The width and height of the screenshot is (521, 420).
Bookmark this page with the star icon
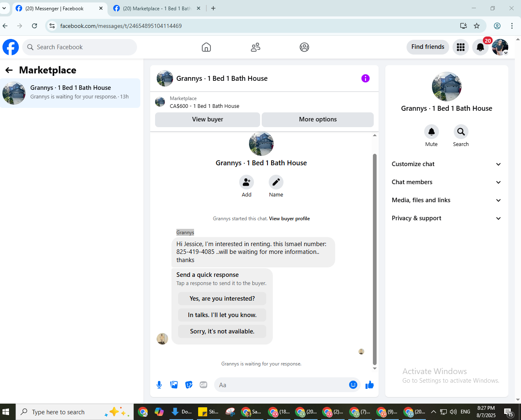click(x=477, y=26)
